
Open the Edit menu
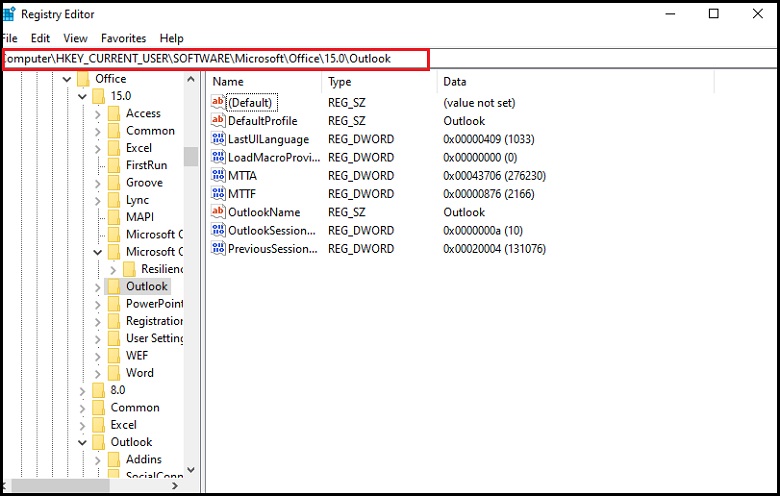point(40,38)
